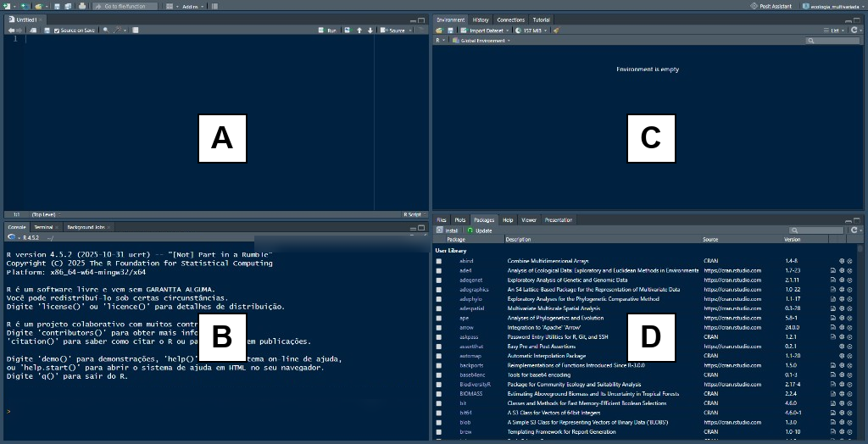
Task: Toggle Source on Save checkbox
Action: pyautogui.click(x=57, y=31)
